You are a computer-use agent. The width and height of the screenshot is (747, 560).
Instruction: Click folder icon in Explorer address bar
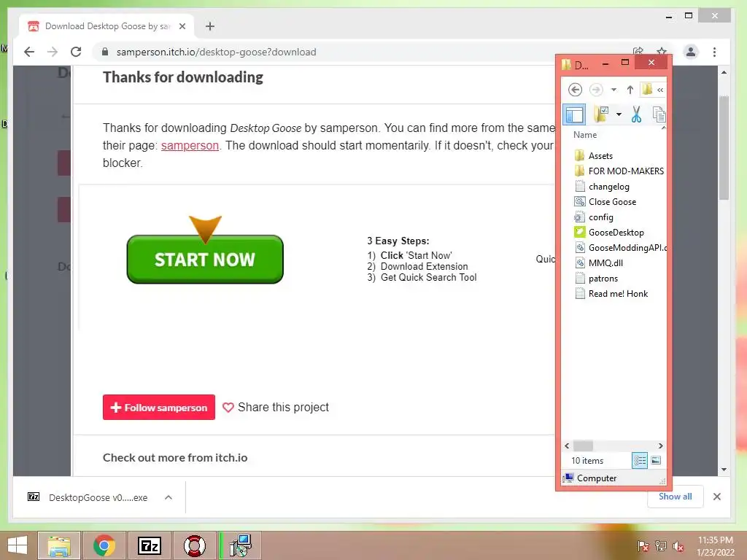coord(647,89)
